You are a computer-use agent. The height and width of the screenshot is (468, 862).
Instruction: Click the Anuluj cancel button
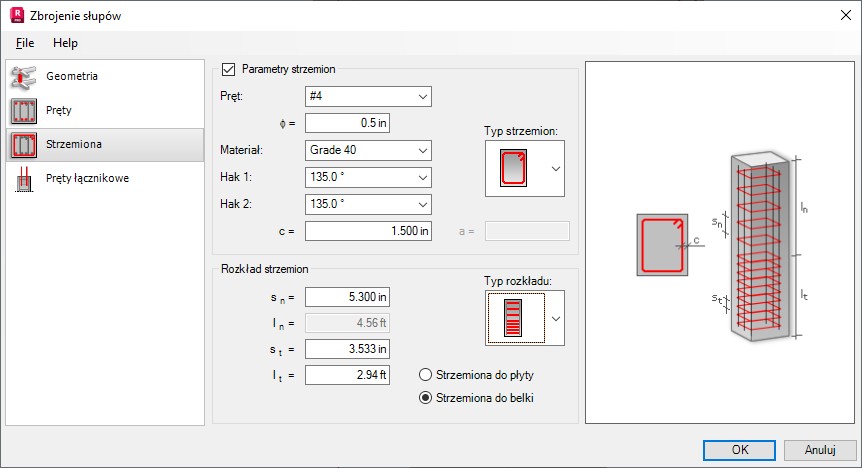pos(820,450)
